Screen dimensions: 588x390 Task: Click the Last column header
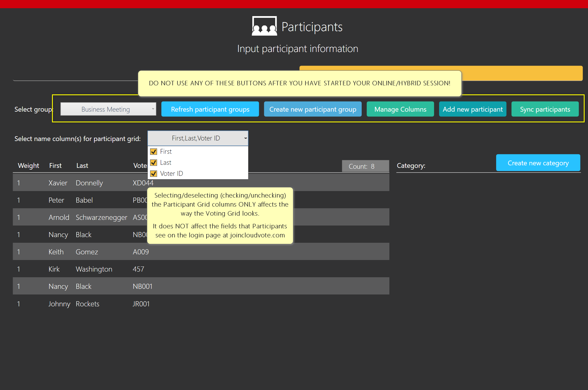coord(82,166)
